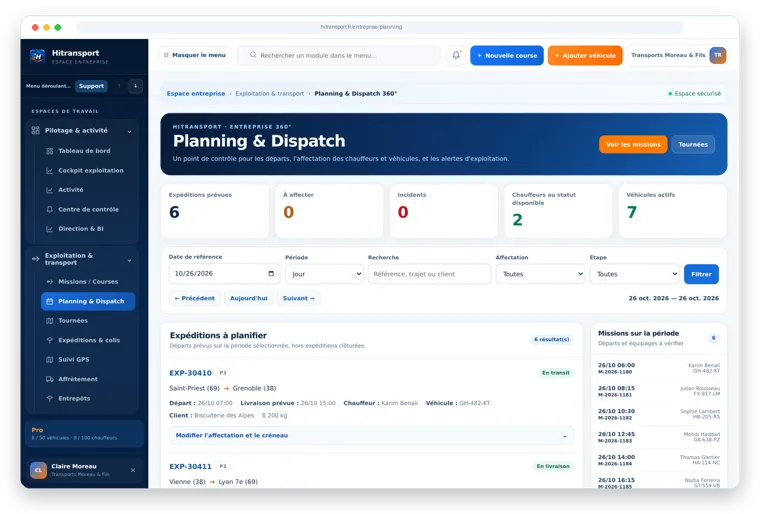Select mission M-2026-1181 row

[659, 391]
